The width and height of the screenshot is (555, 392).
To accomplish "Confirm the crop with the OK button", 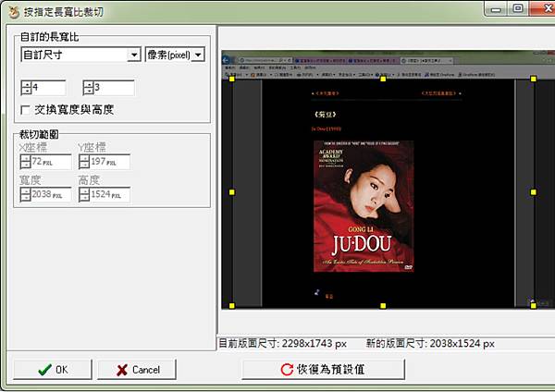I will pyautogui.click(x=53, y=370).
